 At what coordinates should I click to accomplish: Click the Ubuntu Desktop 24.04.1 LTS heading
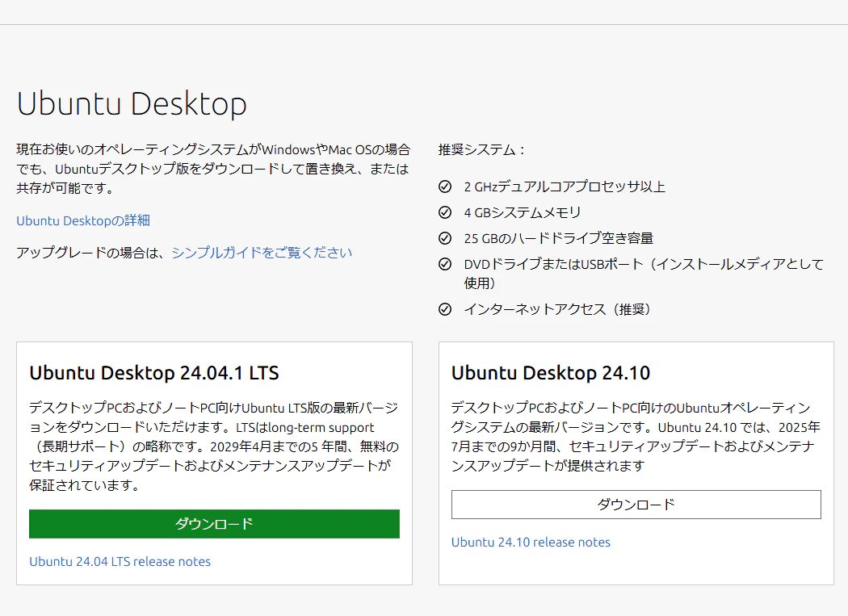154,373
